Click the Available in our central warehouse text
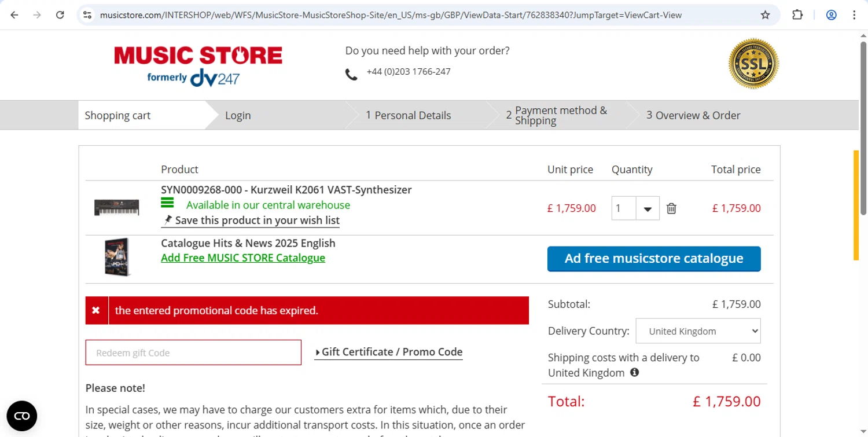Screen dimensions: 868x437 268,205
